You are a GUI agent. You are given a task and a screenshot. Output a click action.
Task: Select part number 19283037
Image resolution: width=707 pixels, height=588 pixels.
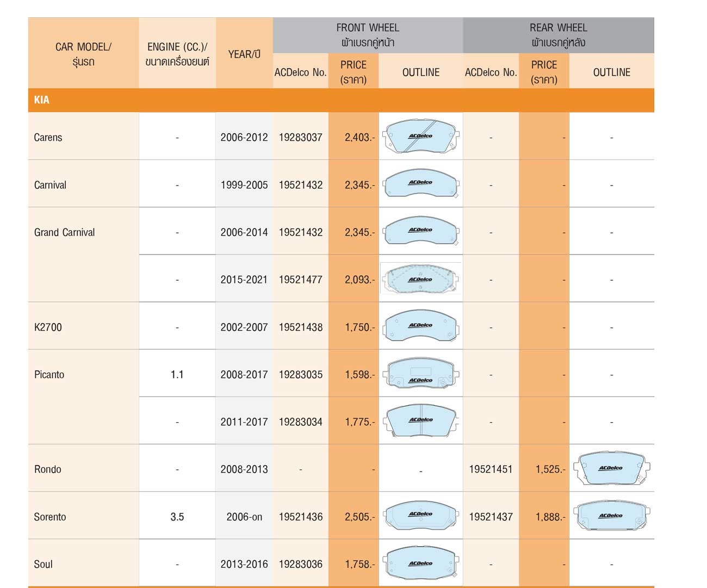(301, 137)
